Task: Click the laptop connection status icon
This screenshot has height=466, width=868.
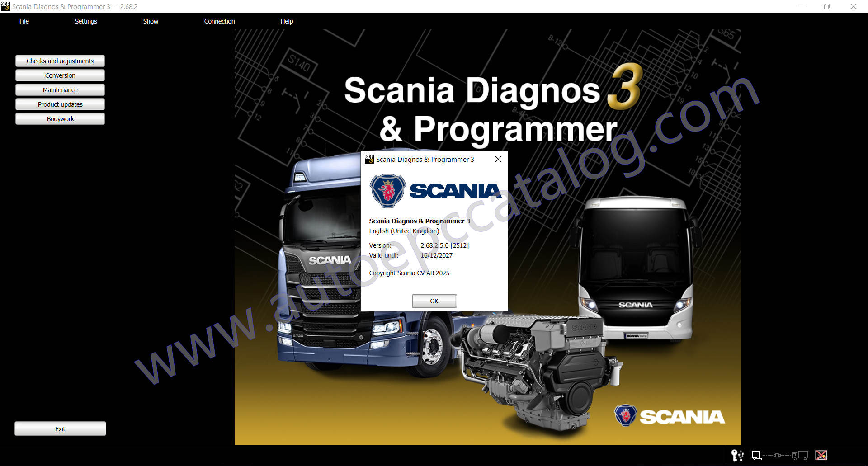Action: click(x=756, y=455)
